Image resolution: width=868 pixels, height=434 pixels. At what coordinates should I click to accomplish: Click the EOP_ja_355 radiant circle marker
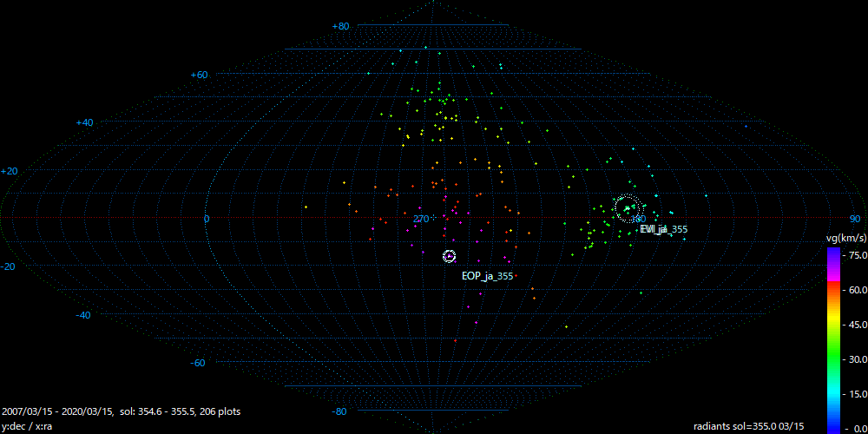449,256
